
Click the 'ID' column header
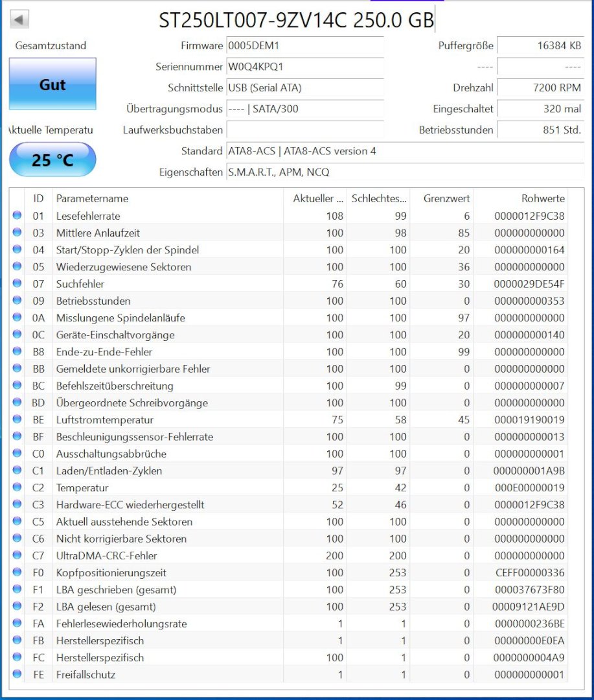pyautogui.click(x=38, y=198)
